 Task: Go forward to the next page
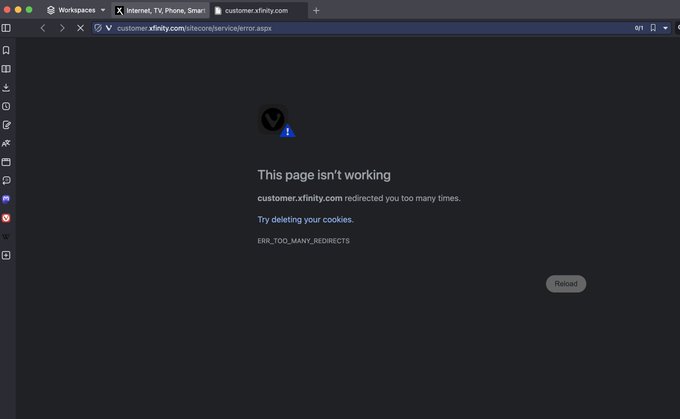pyautogui.click(x=62, y=28)
